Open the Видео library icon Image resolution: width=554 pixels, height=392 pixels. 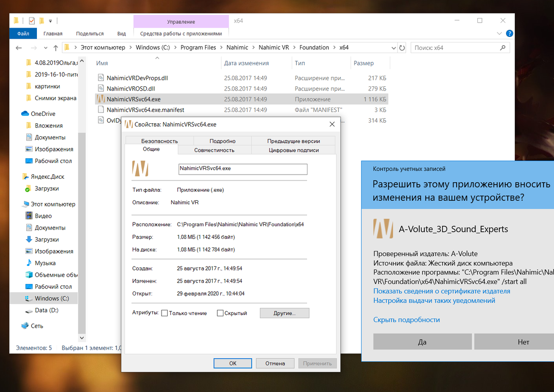30,216
